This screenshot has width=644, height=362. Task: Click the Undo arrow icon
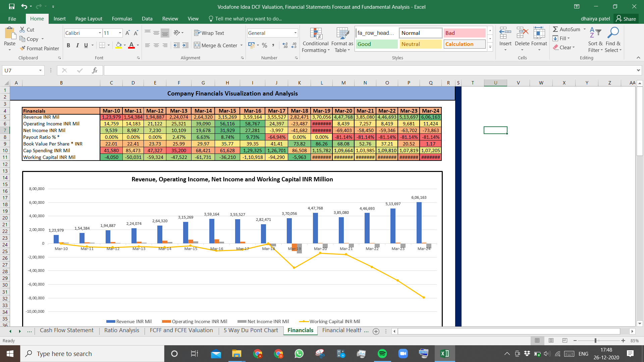(24, 6)
